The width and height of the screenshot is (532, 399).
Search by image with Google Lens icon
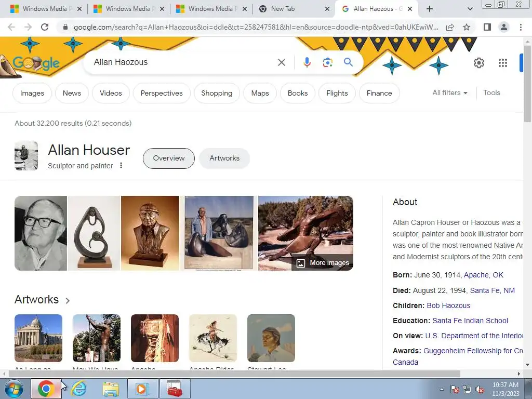point(327,62)
